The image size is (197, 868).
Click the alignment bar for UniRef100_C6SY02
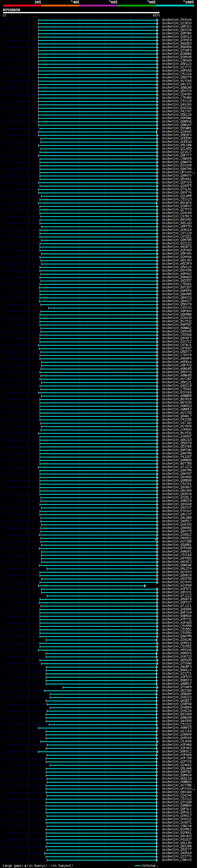tap(103, 308)
